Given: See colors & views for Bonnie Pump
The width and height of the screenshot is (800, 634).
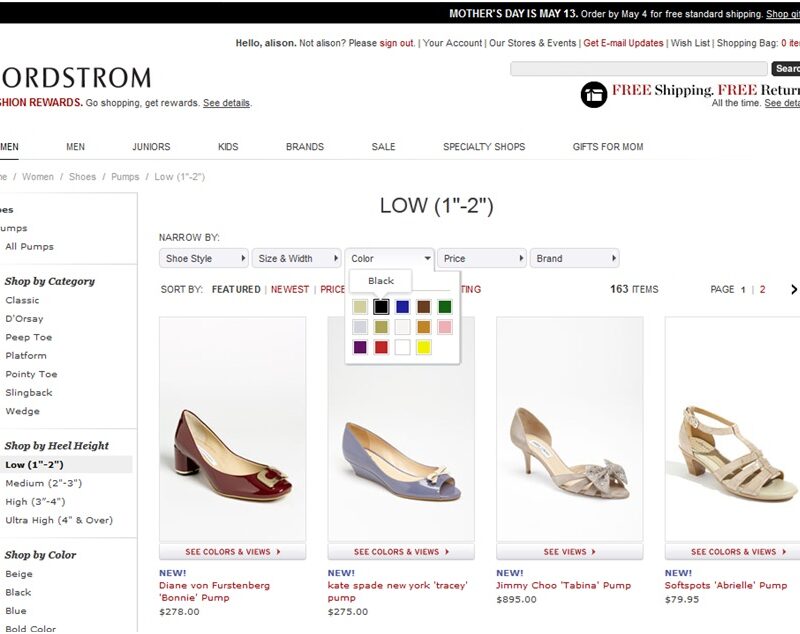Looking at the screenshot, I should pyautogui.click(x=233, y=552).
